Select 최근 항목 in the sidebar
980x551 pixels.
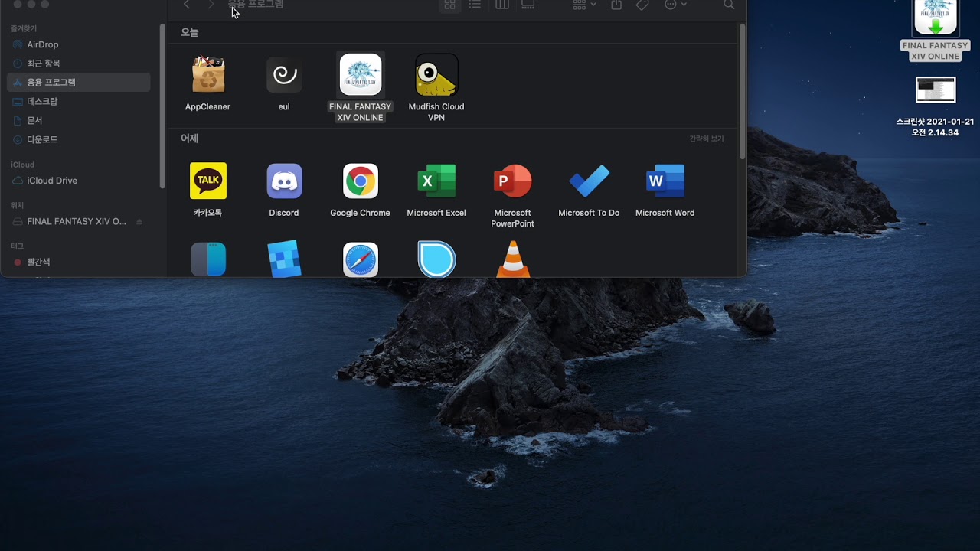pos(79,64)
